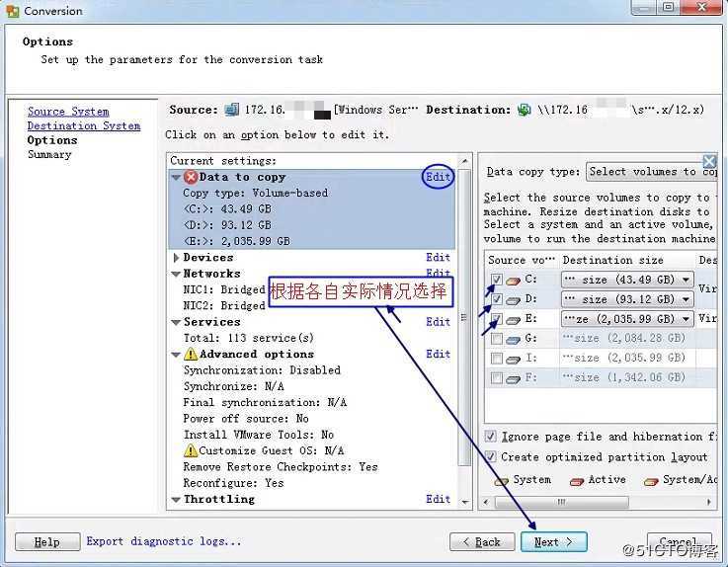Enable the F: volume checkbox
Image resolution: width=728 pixels, height=567 pixels.
click(x=496, y=378)
